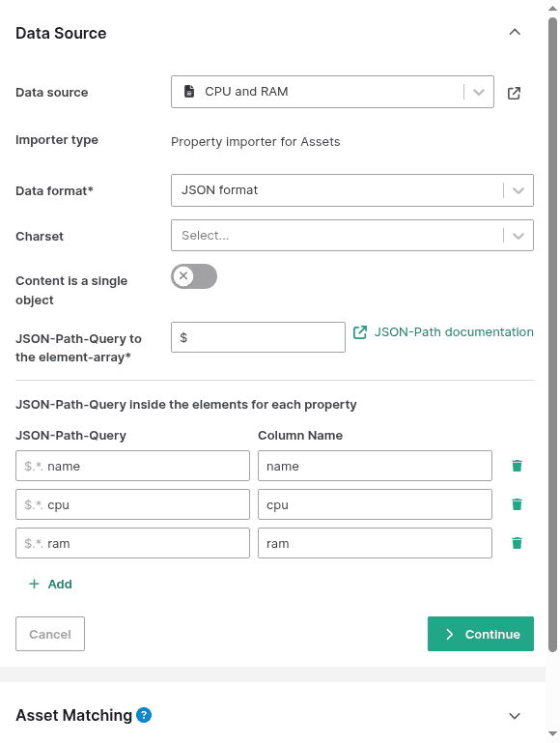Click the Continue button
This screenshot has height=743, width=560.
[x=481, y=634]
